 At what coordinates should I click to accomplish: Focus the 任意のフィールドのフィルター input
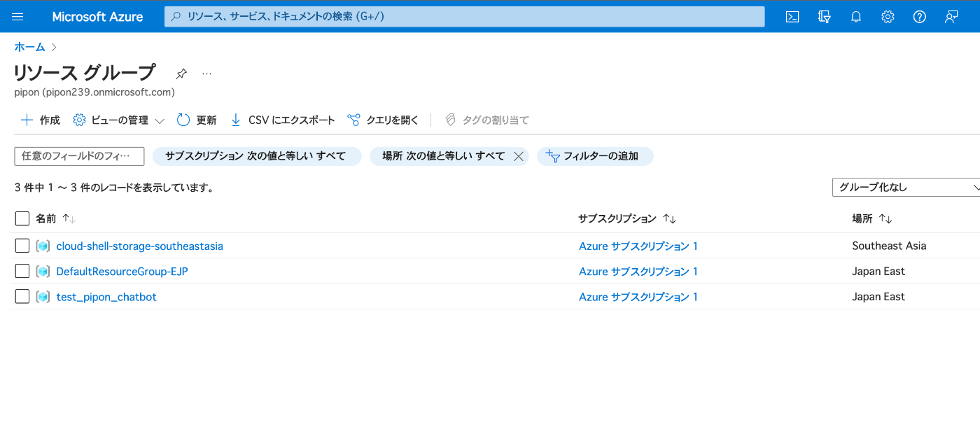[x=79, y=156]
